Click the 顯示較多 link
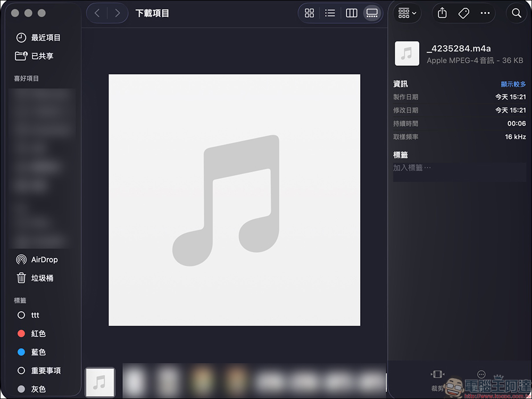 point(513,84)
